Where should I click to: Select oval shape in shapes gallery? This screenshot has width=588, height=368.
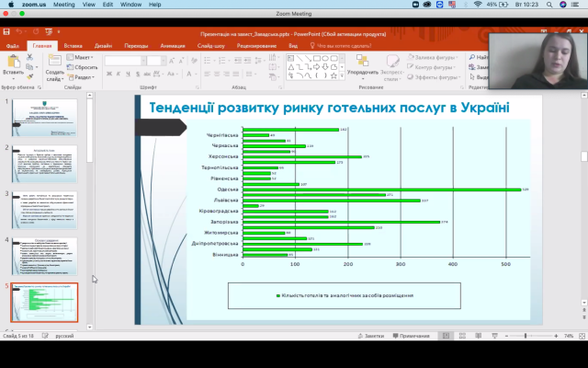tap(325, 58)
